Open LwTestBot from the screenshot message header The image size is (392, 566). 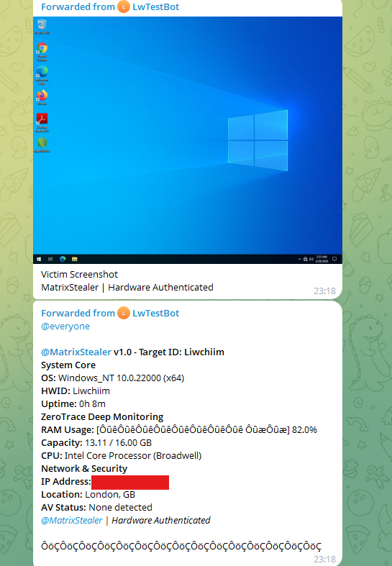155,7
